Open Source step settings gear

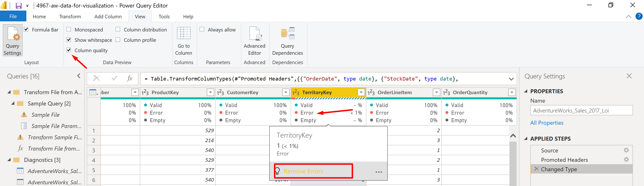coord(626,150)
